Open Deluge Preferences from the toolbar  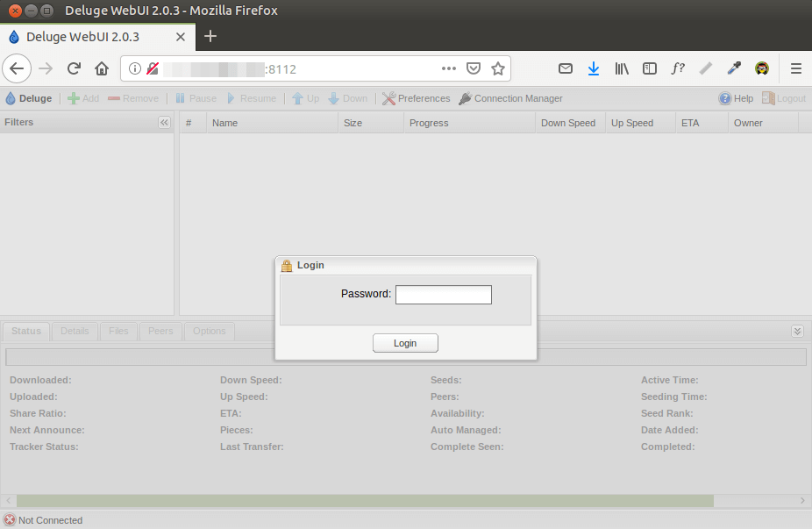point(417,98)
